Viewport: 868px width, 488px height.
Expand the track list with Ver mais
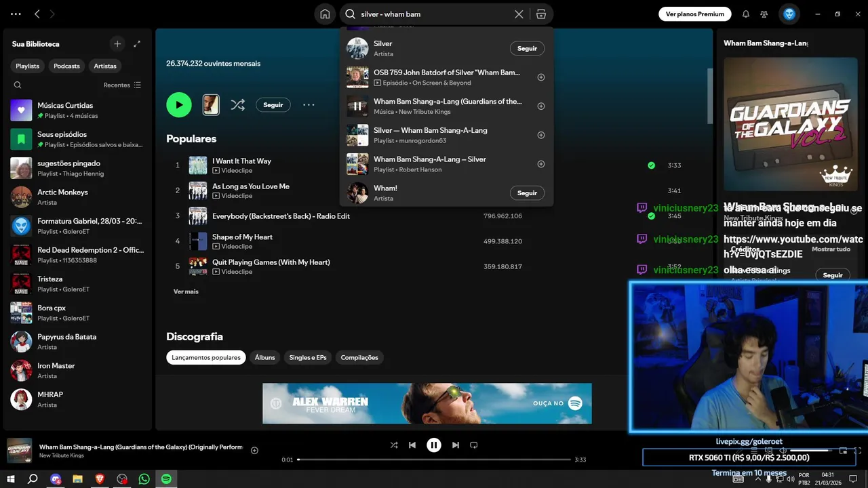(x=186, y=291)
